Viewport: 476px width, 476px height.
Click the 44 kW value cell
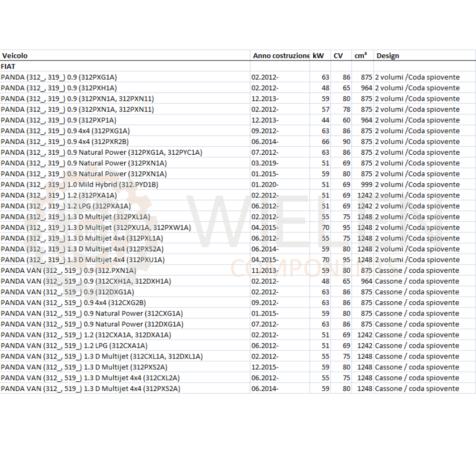[x=320, y=120]
